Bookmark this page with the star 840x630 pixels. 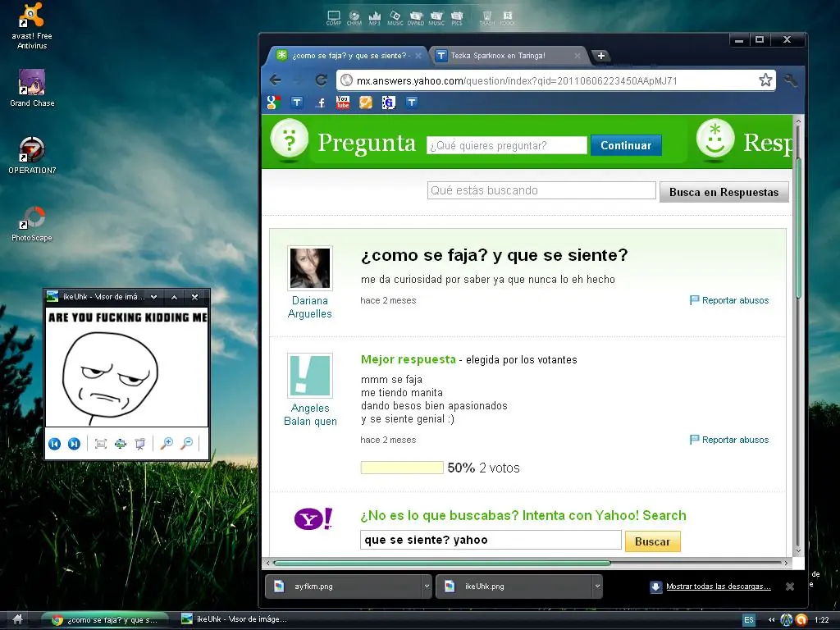point(765,80)
